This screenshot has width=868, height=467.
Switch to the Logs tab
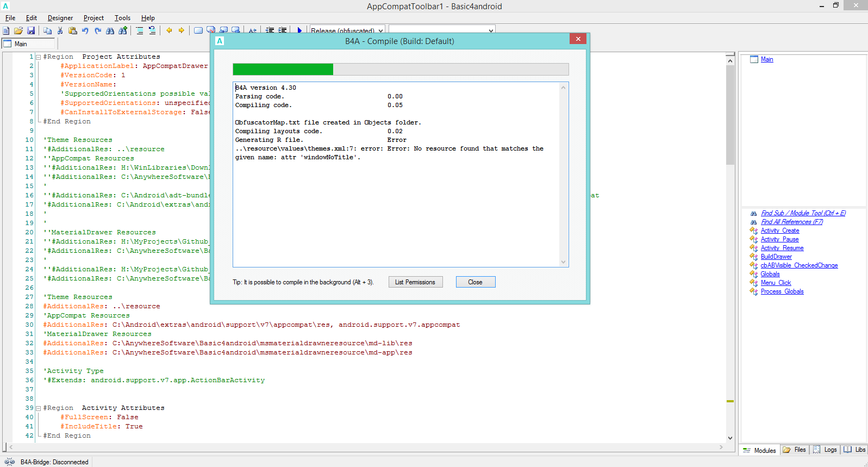[x=825, y=450]
